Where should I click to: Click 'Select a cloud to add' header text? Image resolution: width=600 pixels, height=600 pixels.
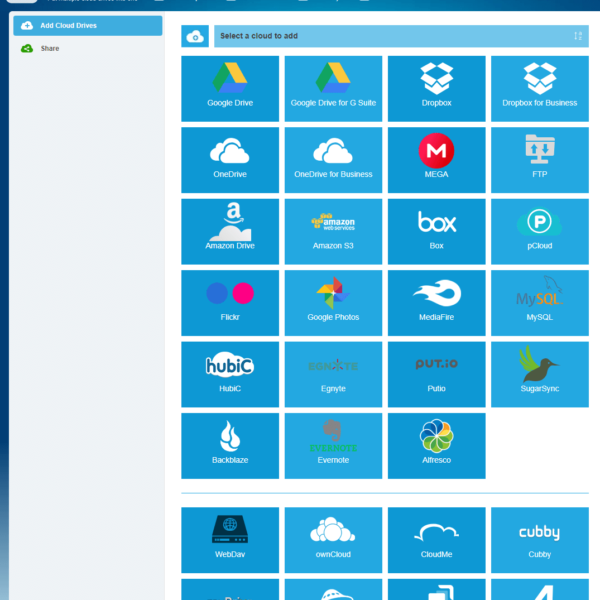[x=259, y=36]
